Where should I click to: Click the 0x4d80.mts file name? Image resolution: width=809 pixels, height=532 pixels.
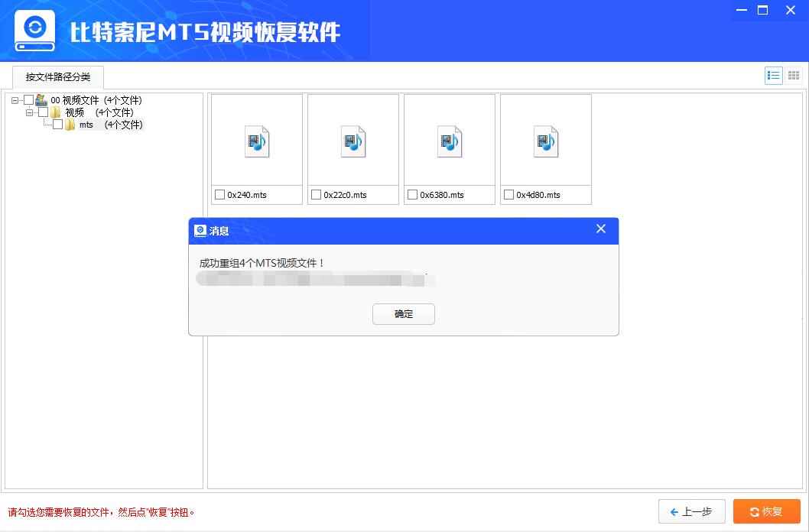538,195
